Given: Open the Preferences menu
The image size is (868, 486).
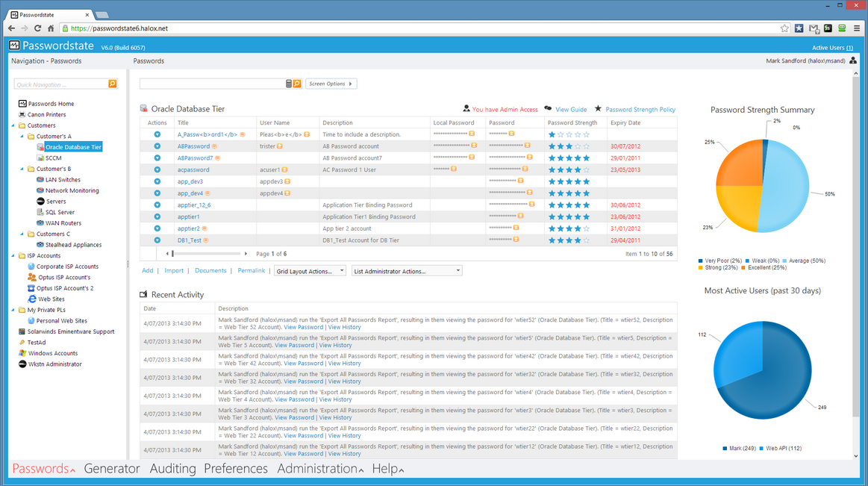Looking at the screenshot, I should pyautogui.click(x=236, y=468).
